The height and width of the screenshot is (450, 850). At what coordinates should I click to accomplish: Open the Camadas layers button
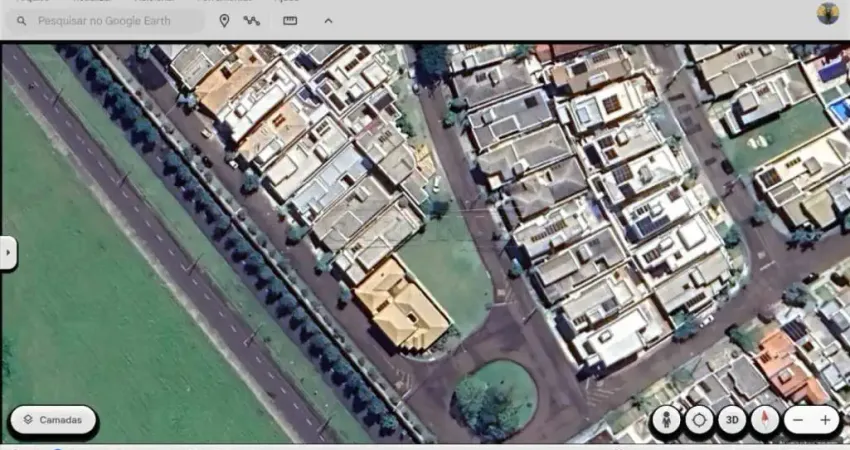(x=54, y=420)
